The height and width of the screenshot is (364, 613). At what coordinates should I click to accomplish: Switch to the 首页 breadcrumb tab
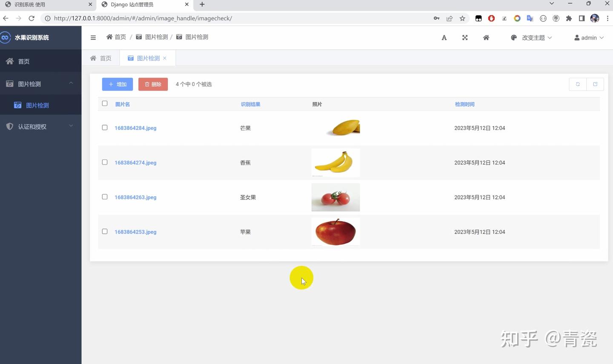coord(101,58)
